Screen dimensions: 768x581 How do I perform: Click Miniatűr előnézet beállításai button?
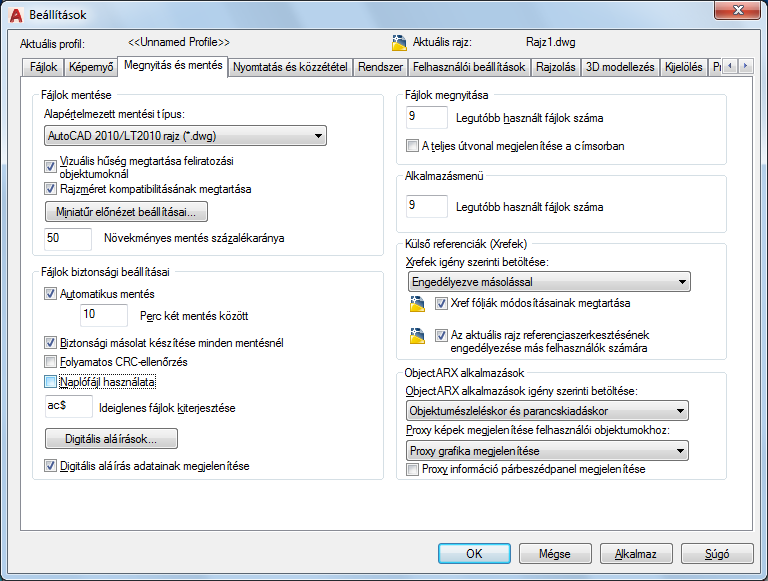coord(126,212)
